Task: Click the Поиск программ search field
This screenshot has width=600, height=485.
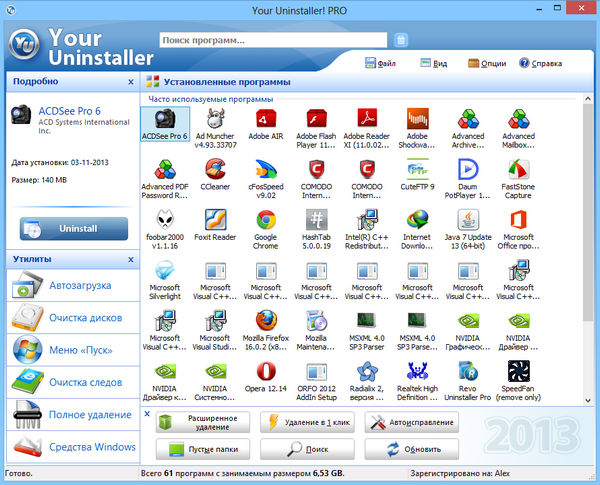Action: coord(272,41)
